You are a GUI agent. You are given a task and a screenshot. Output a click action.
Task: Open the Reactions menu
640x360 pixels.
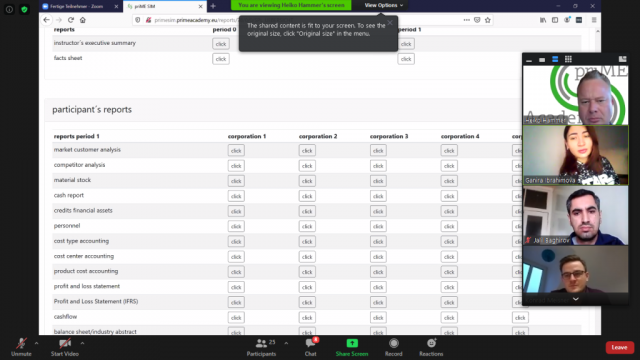click(431, 347)
